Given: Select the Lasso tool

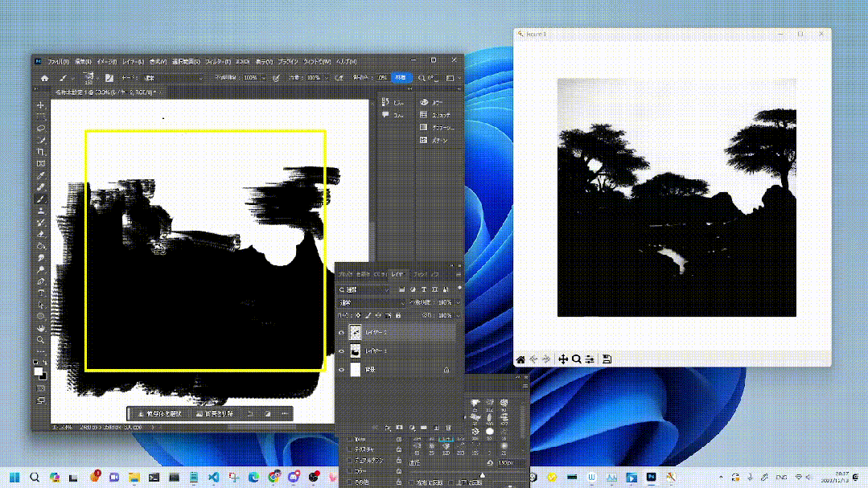Looking at the screenshot, I should point(40,129).
